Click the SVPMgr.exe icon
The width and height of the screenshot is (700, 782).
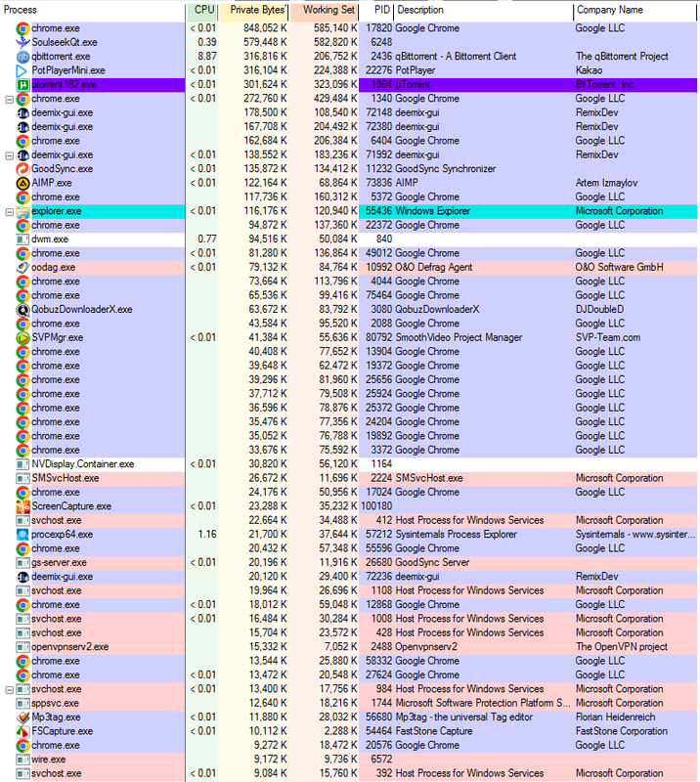pos(22,337)
